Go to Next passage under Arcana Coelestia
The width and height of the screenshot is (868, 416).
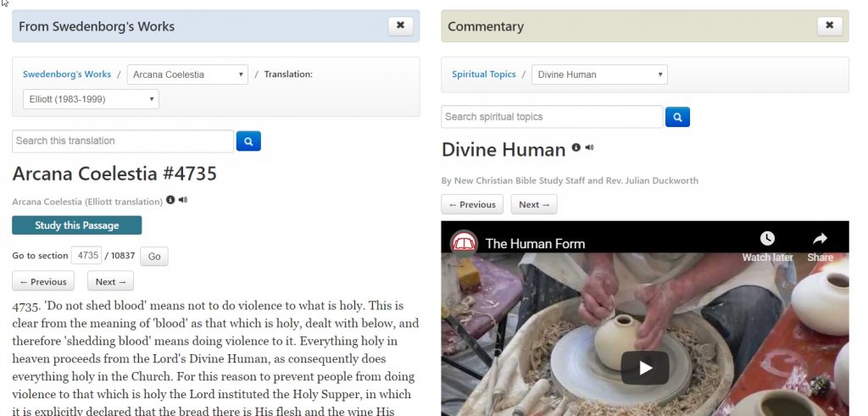pyautogui.click(x=110, y=281)
